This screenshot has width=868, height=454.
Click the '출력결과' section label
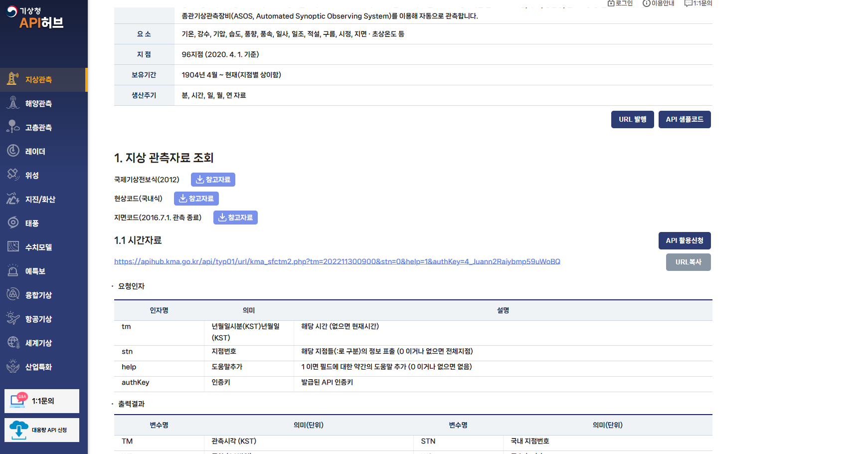point(131,404)
